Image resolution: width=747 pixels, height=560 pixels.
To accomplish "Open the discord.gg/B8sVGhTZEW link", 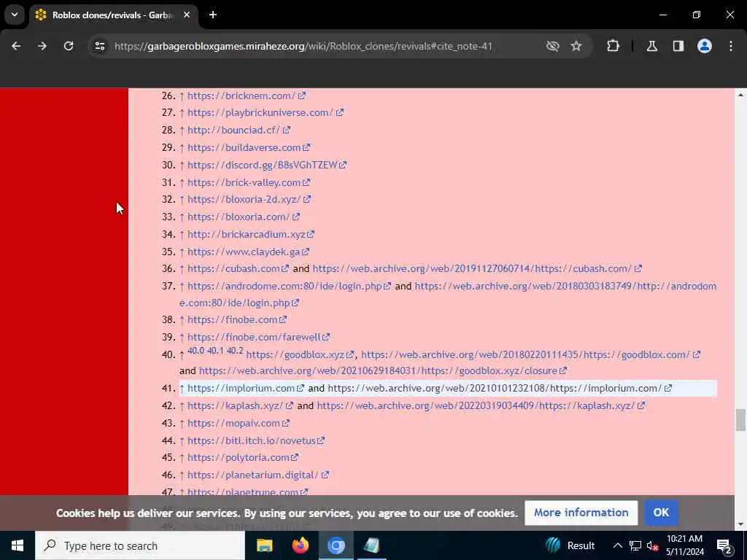I will [x=262, y=165].
